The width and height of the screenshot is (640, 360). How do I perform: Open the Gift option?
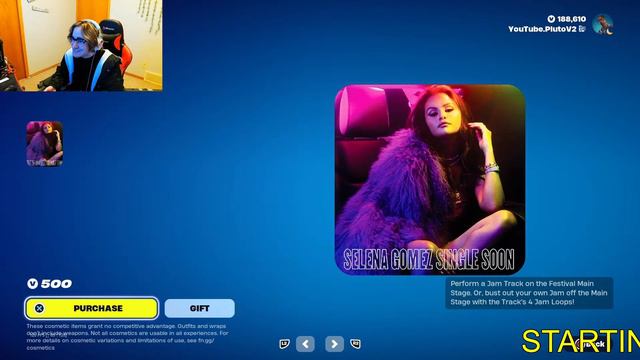coord(200,308)
